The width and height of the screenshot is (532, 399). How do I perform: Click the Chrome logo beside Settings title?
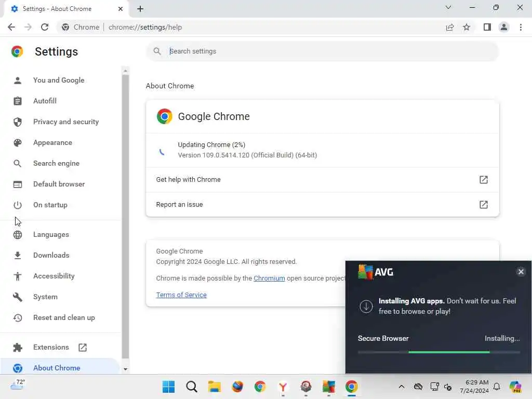click(x=17, y=51)
